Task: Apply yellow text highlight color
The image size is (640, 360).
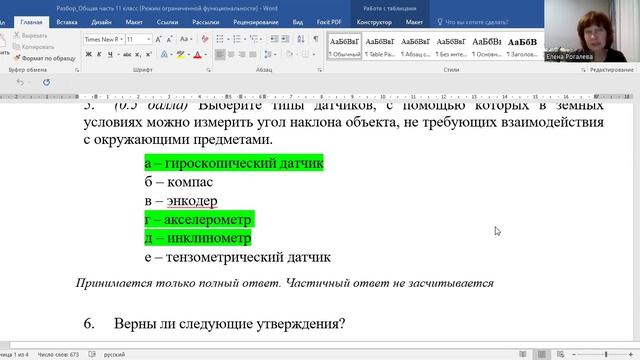Action: (180, 54)
